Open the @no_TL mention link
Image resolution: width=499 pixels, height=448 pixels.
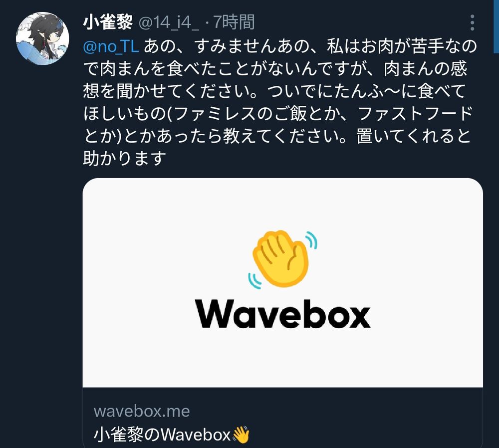[111, 46]
